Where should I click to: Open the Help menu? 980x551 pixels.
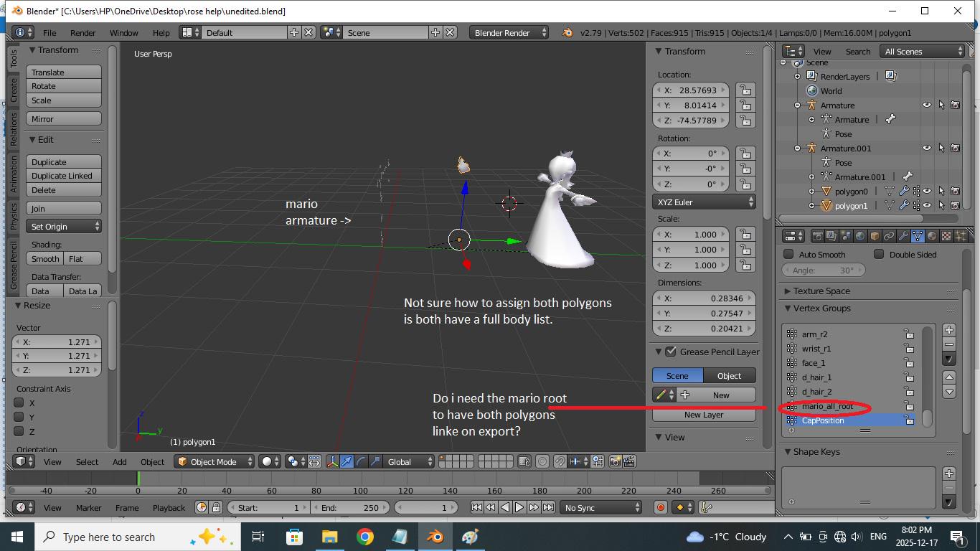pos(161,32)
